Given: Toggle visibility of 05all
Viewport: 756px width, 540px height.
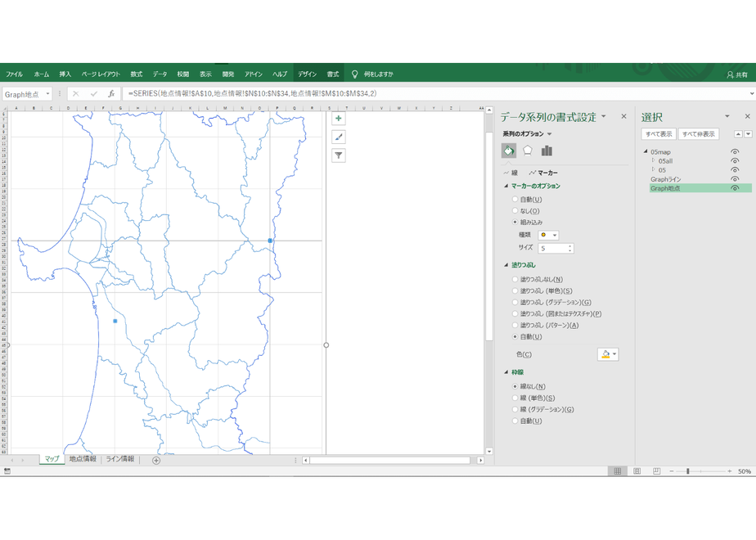Looking at the screenshot, I should pyautogui.click(x=735, y=161).
